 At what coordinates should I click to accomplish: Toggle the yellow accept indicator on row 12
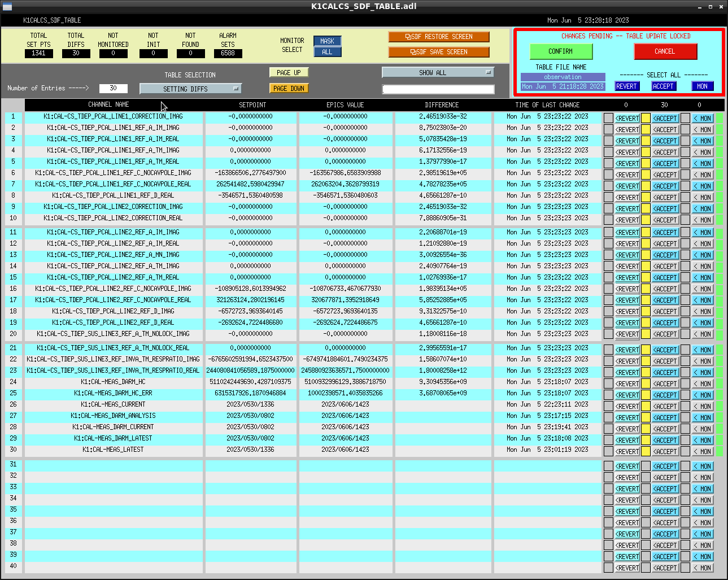(x=646, y=244)
